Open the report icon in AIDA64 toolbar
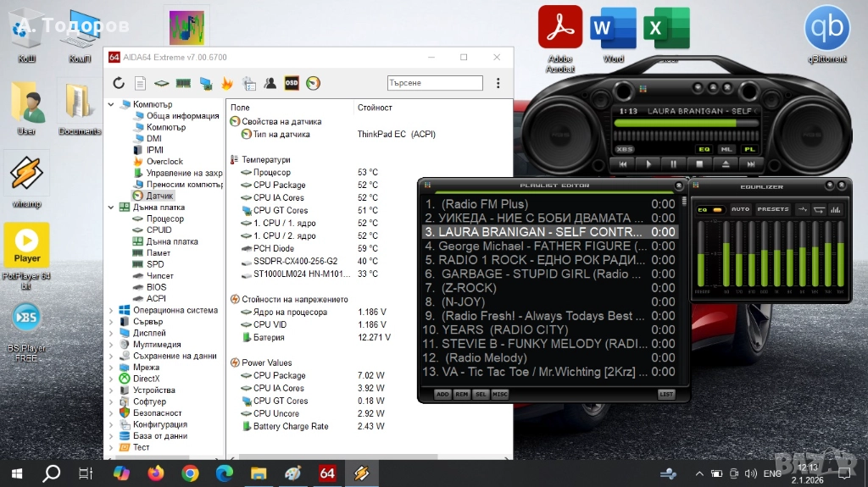The image size is (868, 487). (140, 83)
